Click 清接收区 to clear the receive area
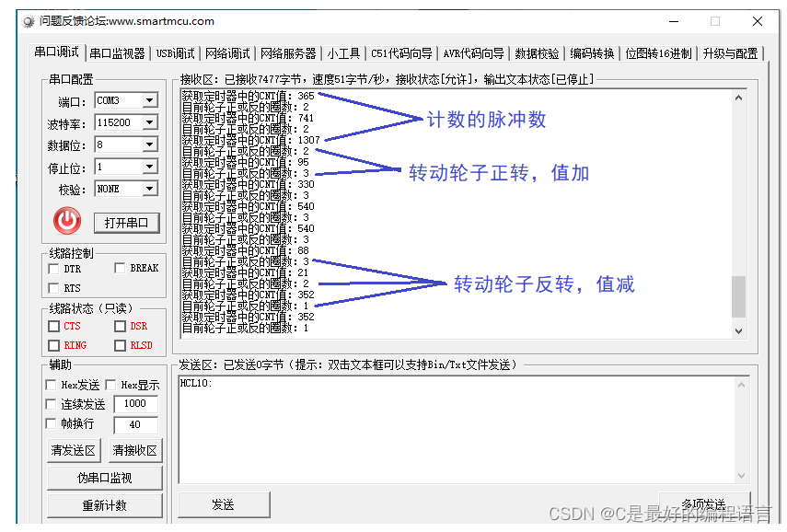Screen dimensions: 787x532 point(134,450)
